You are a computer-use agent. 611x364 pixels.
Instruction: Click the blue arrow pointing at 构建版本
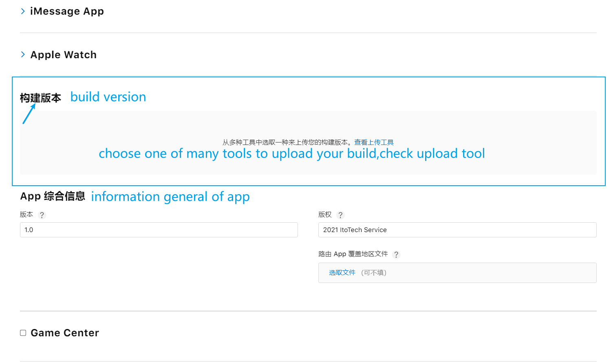(29, 114)
